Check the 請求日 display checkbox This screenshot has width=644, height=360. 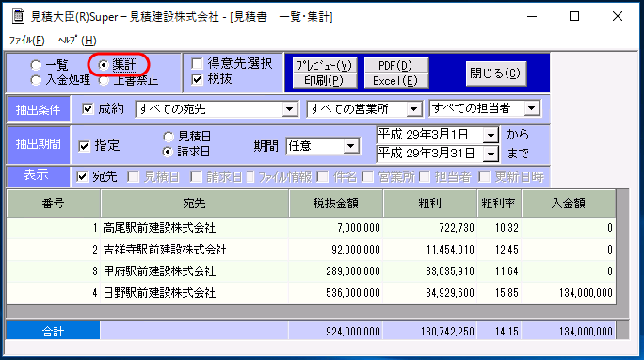pos(197,177)
